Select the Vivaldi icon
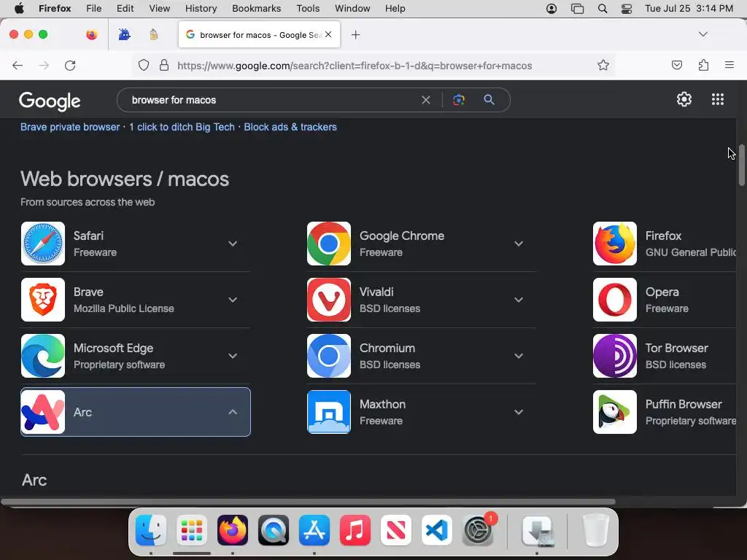Screen dimensions: 747x560 tap(329, 300)
